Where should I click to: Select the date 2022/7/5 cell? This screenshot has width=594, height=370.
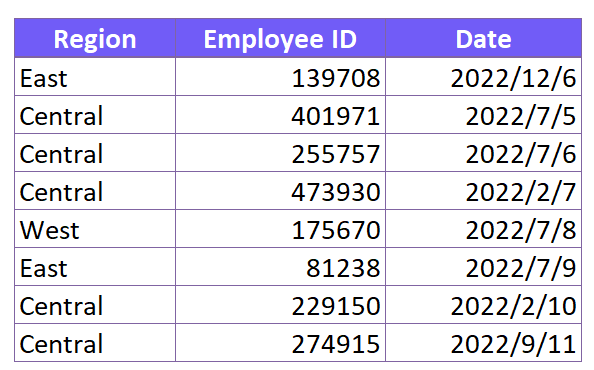[483, 115]
